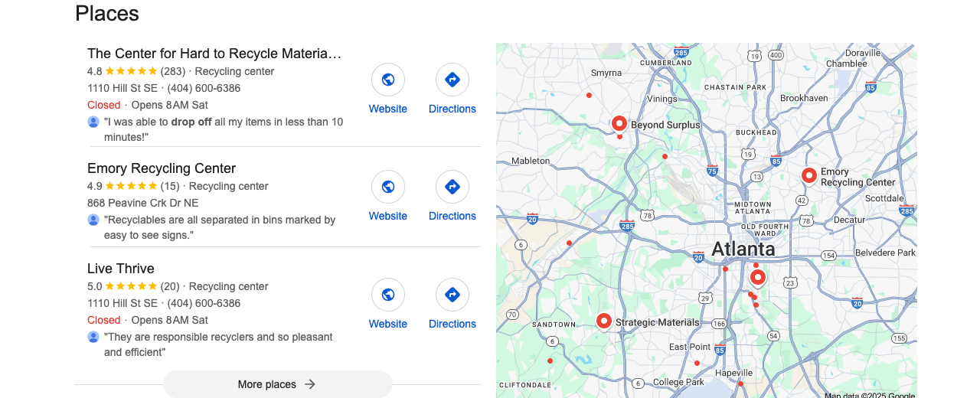Open the Live Thrive Website globe icon
This screenshot has width=980, height=398.
[388, 295]
